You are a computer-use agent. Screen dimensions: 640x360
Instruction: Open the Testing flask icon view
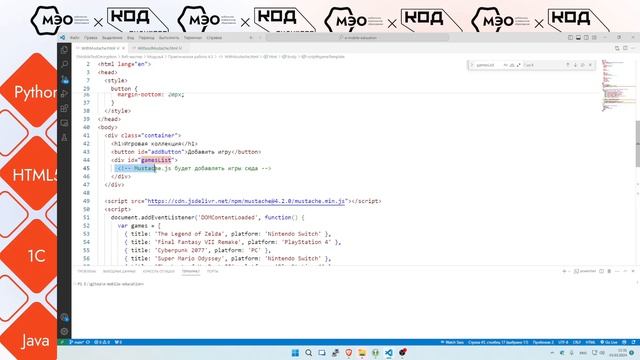coord(64,138)
